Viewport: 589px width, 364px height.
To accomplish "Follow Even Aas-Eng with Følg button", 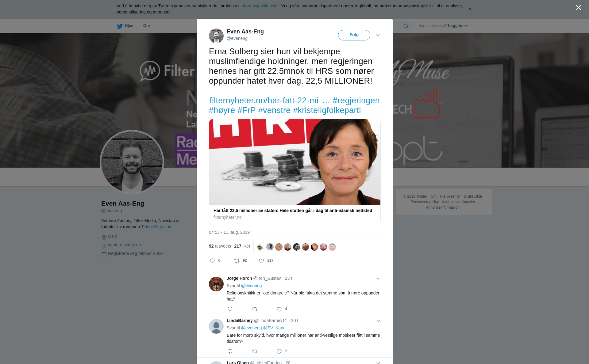I will (354, 35).
